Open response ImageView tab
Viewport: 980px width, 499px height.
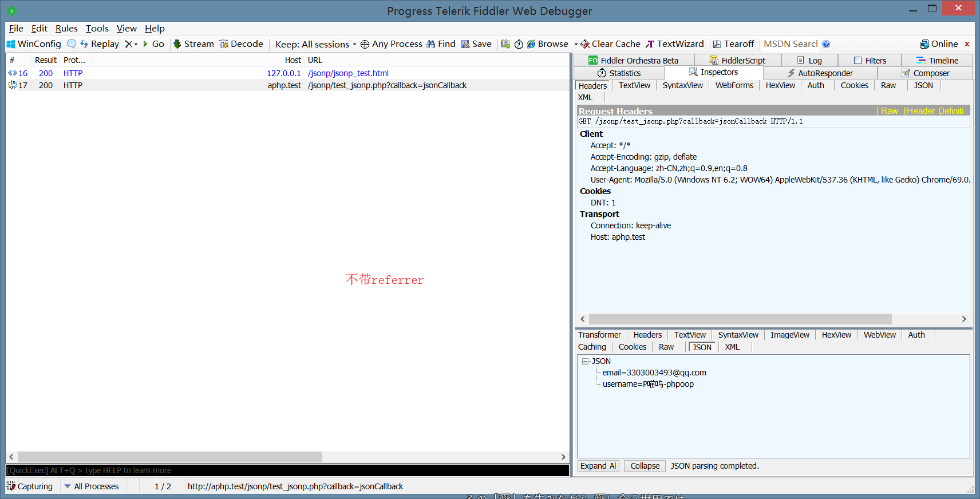coord(790,335)
